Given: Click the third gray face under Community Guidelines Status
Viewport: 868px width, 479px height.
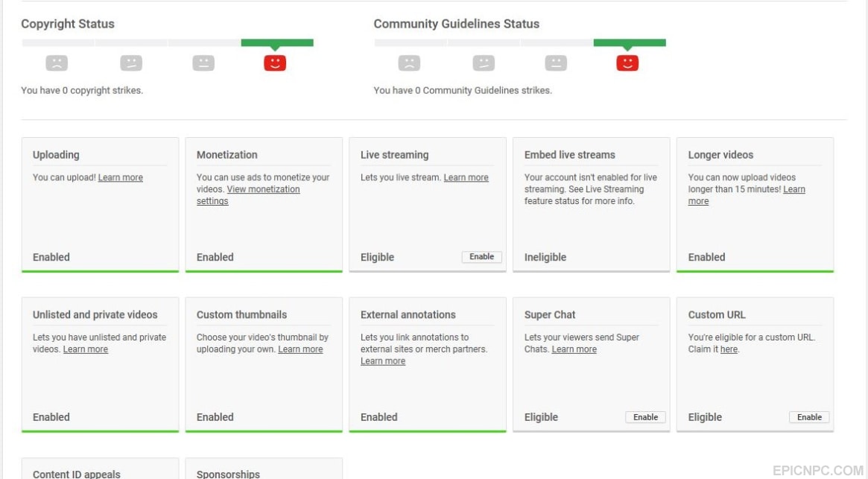Looking at the screenshot, I should coord(556,63).
